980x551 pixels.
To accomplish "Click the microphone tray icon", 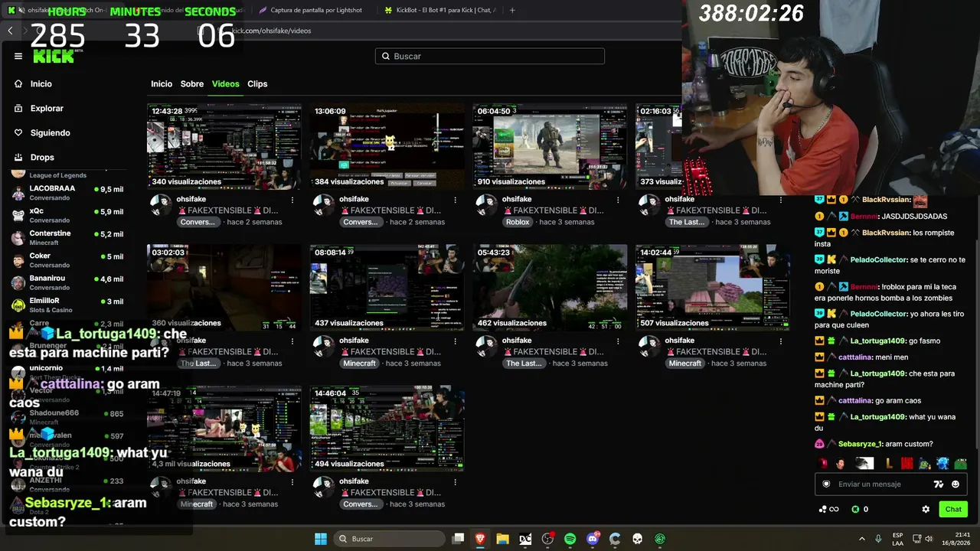I will coord(877,539).
